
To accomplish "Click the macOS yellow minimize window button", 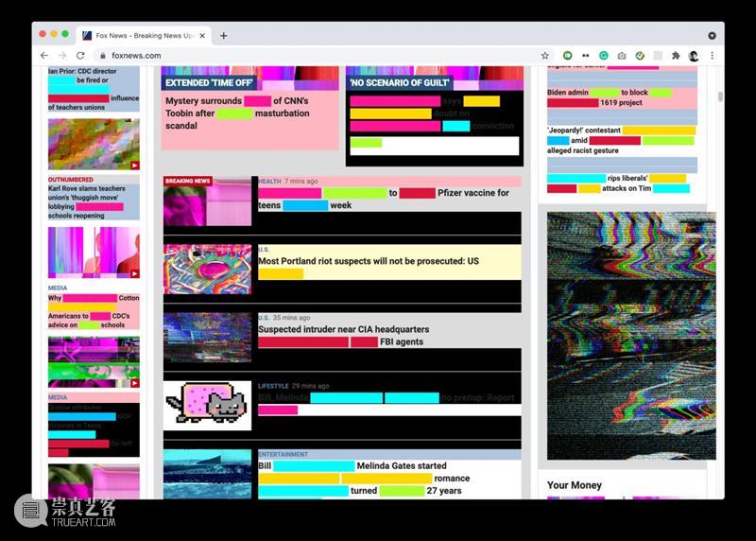I will click(x=54, y=34).
